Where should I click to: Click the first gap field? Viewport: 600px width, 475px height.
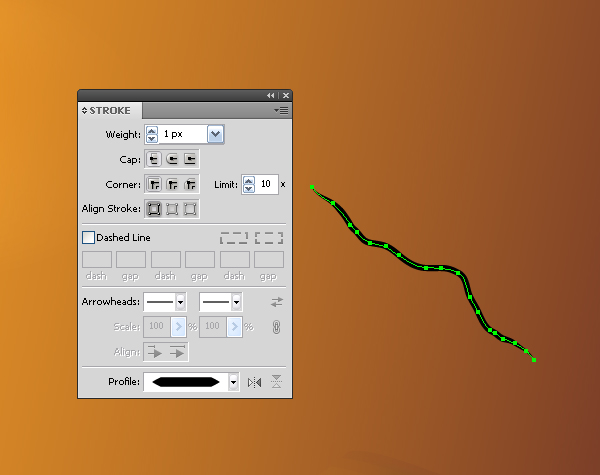pos(131,260)
